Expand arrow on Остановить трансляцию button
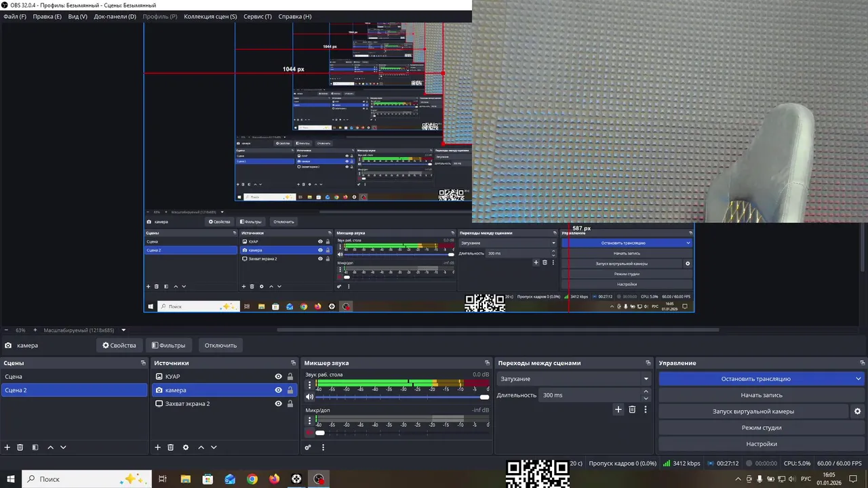 click(859, 379)
